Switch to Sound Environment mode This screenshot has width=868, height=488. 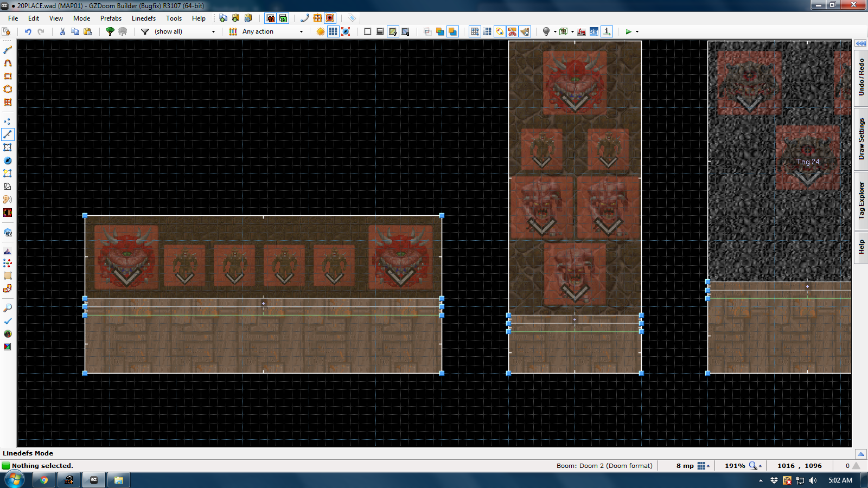pyautogui.click(x=8, y=213)
